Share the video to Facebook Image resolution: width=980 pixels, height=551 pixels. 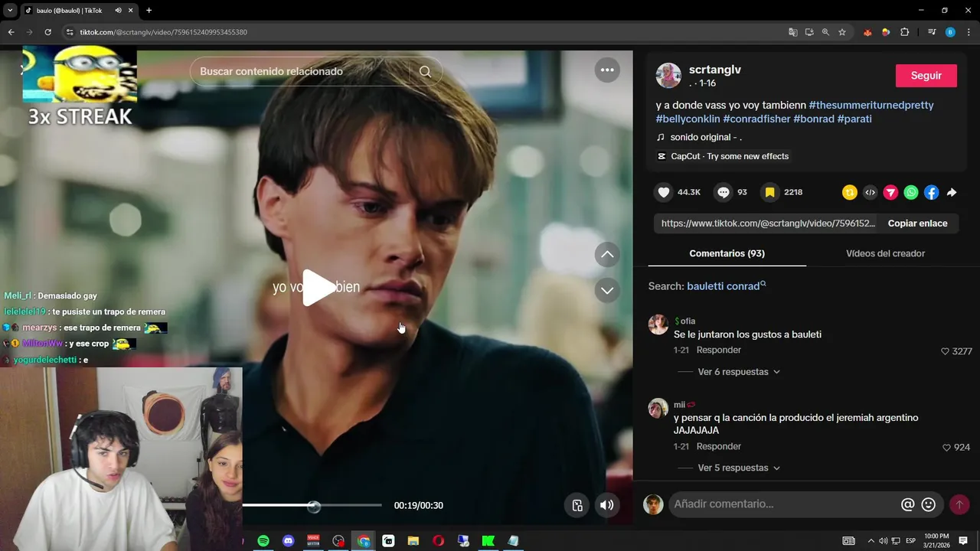pyautogui.click(x=931, y=193)
